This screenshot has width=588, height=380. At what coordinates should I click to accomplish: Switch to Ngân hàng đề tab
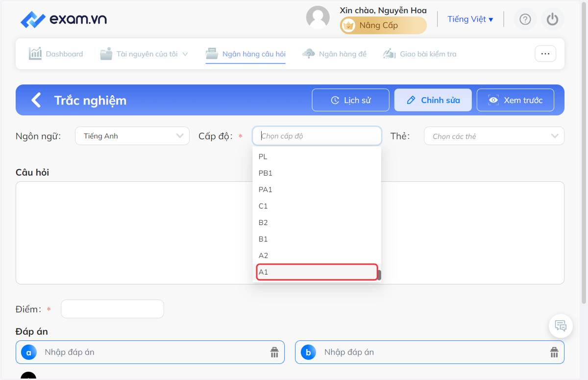tap(334, 54)
